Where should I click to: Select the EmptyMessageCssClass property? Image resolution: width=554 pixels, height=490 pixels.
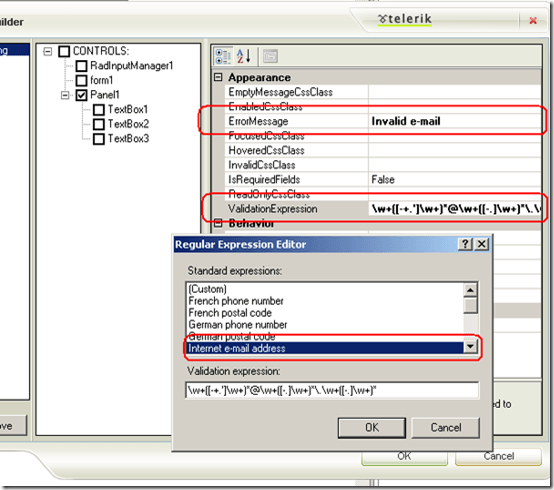click(x=281, y=92)
